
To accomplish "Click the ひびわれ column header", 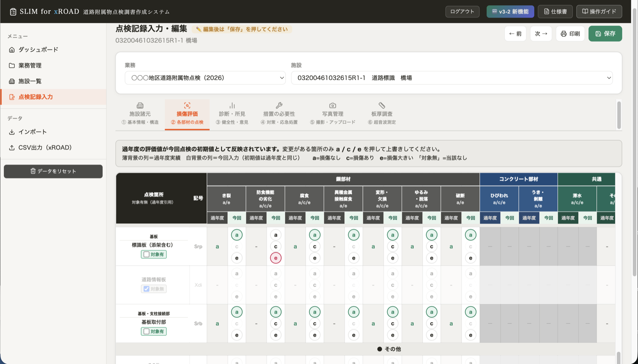I will pyautogui.click(x=499, y=199).
